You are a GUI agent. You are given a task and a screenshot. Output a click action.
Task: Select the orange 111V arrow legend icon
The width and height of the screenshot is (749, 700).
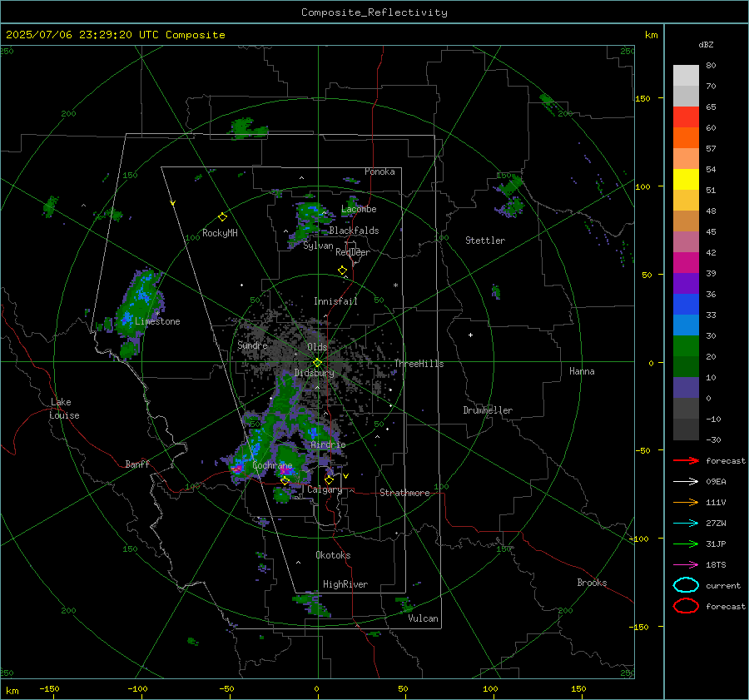tap(686, 502)
